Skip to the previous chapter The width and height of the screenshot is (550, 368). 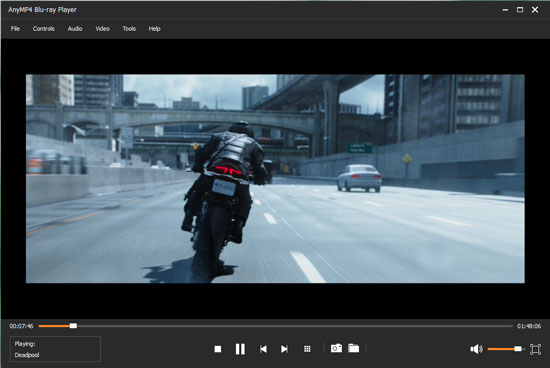coord(263,349)
